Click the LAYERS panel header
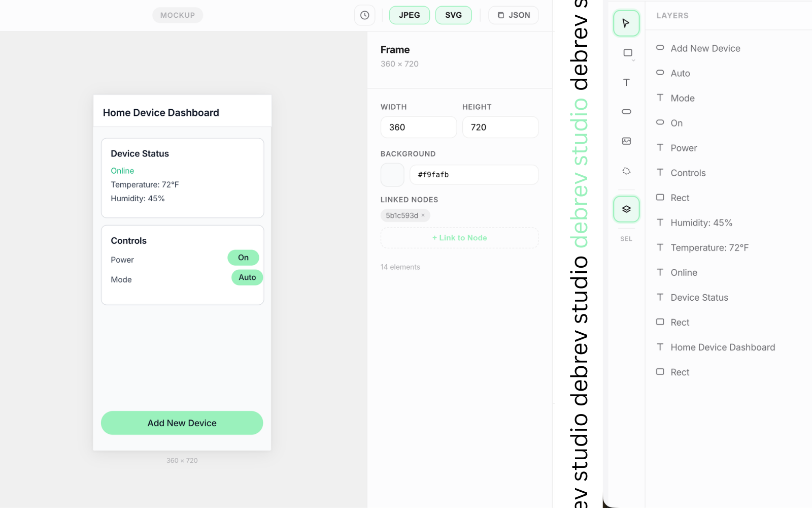The height and width of the screenshot is (508, 812). click(x=672, y=16)
